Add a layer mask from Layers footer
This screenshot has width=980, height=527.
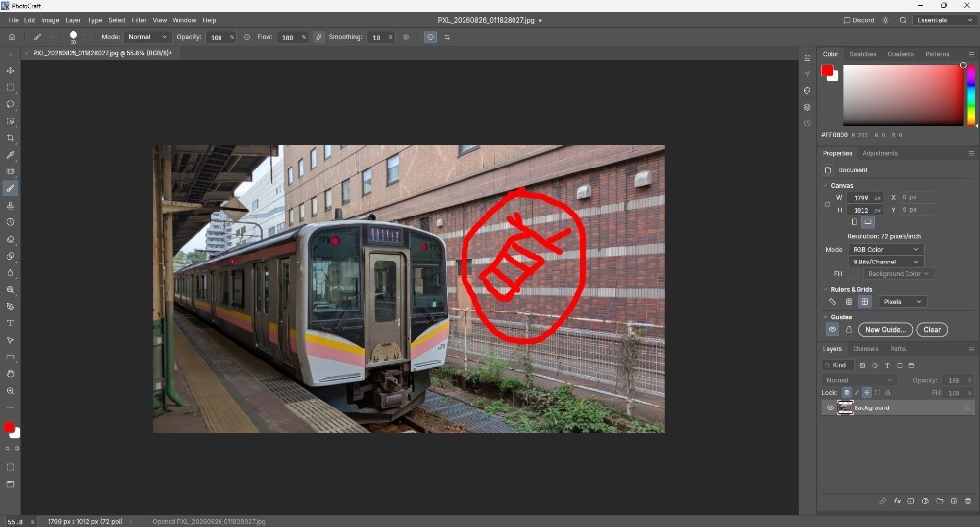pos(910,501)
